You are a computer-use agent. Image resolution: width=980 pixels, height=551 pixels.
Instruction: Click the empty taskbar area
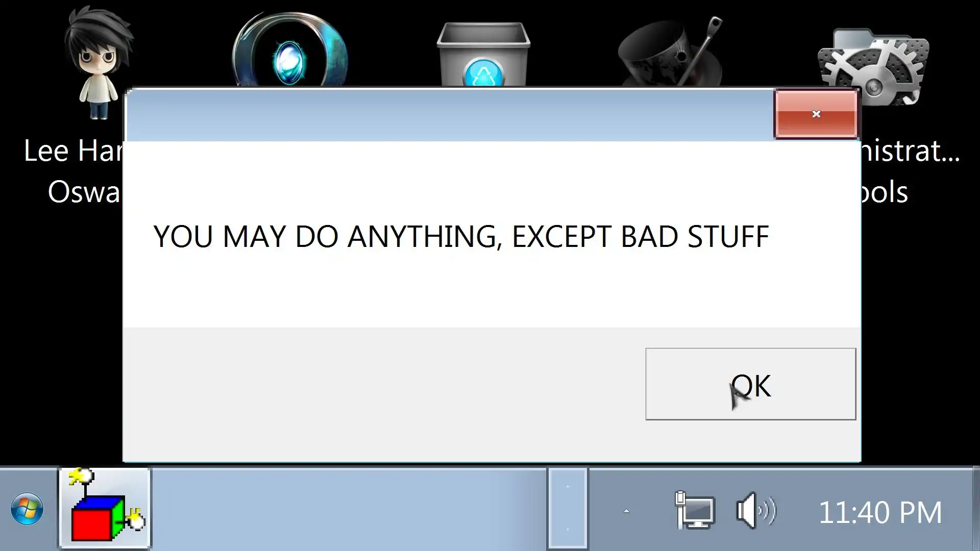[349, 509]
